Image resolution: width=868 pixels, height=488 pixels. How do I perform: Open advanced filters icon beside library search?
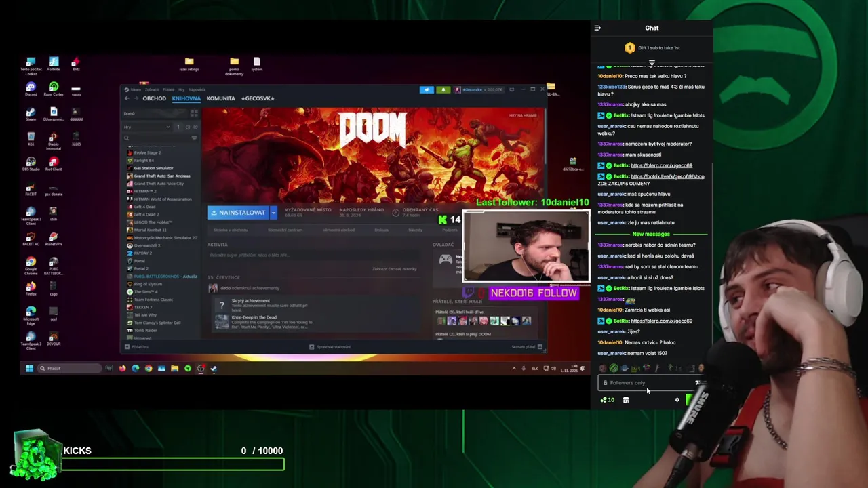pyautogui.click(x=195, y=138)
